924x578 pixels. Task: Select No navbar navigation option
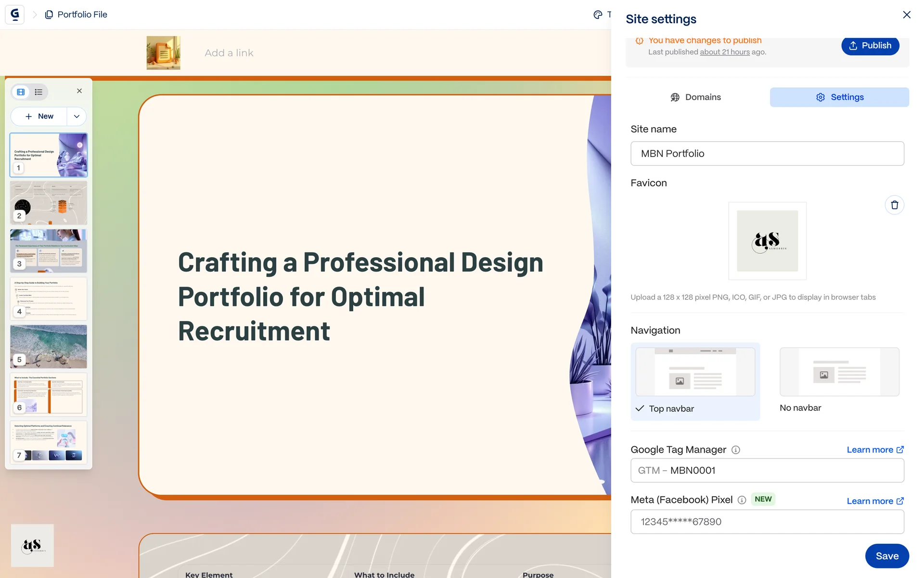(x=839, y=380)
